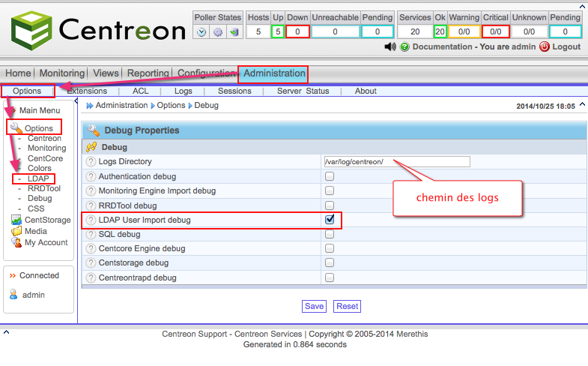This screenshot has height=366, width=588.
Task: Enable the SQL debug checkbox
Action: pos(330,235)
